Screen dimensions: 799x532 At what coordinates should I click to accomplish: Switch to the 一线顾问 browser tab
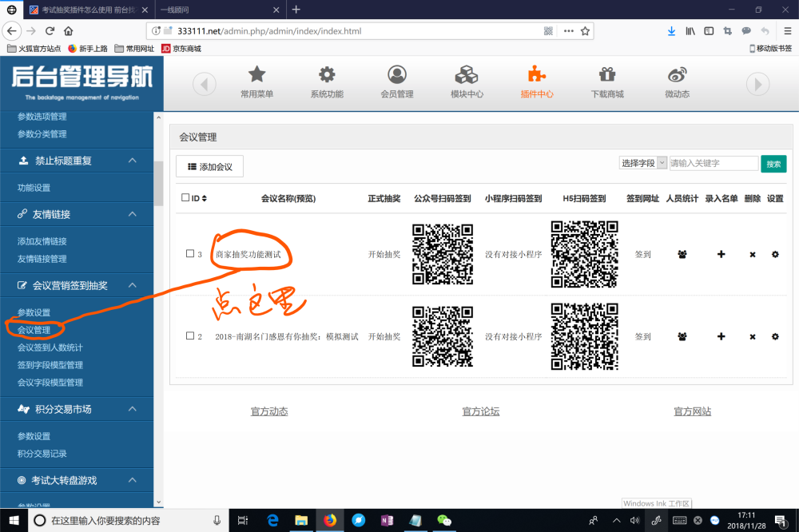tap(217, 10)
